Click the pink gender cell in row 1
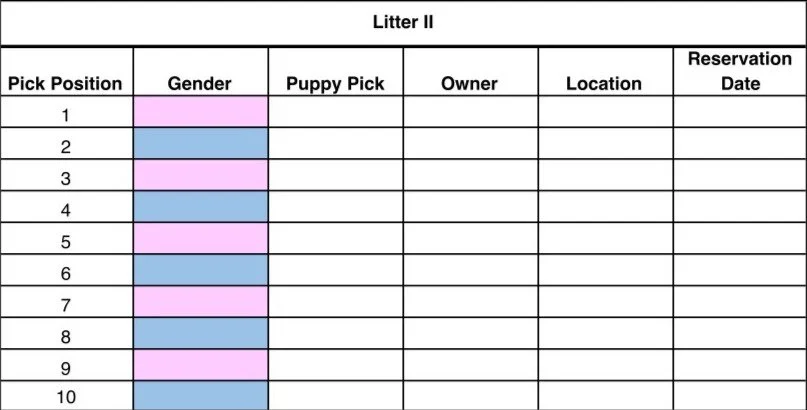This screenshot has width=807, height=410. [x=201, y=112]
